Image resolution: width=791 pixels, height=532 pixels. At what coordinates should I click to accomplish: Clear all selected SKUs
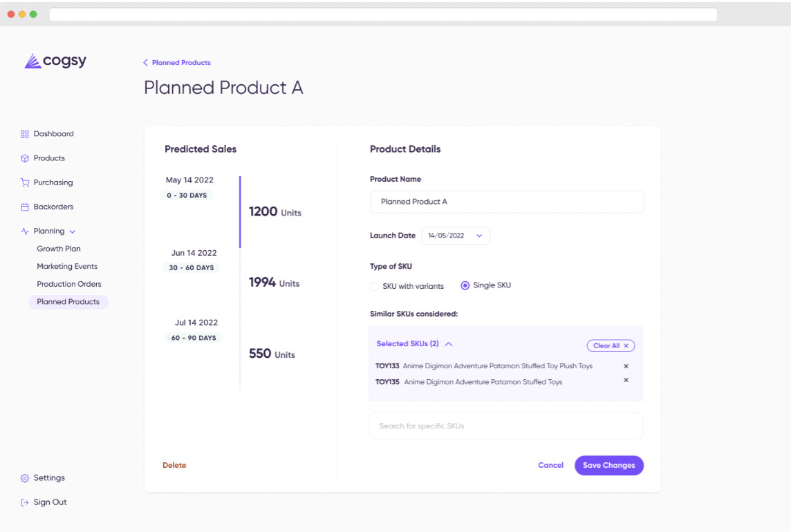coord(611,346)
